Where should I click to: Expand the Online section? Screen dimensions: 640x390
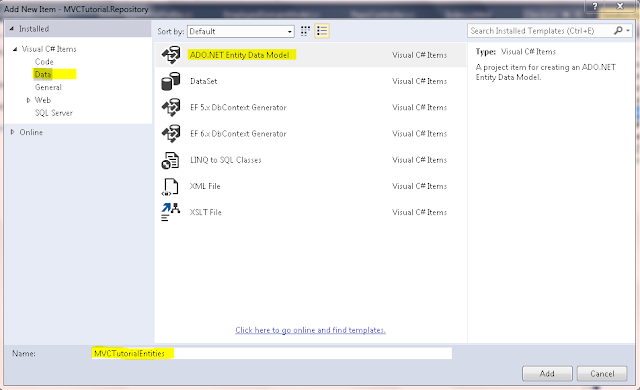pyautogui.click(x=12, y=132)
